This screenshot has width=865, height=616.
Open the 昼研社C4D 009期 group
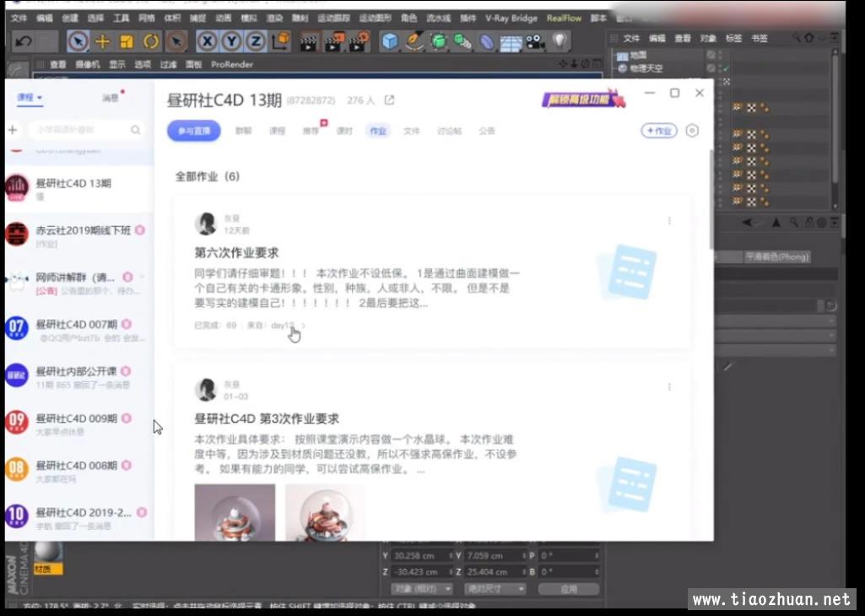pos(78,423)
